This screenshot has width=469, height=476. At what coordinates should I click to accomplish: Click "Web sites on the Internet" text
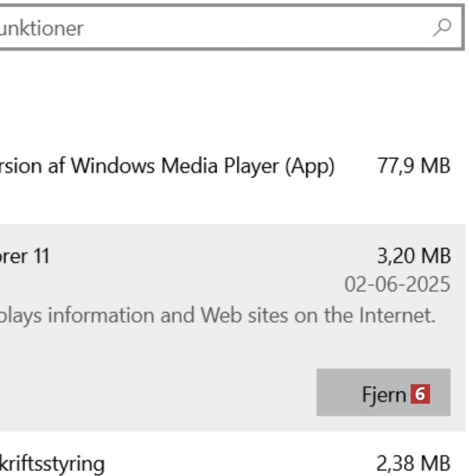[318, 315]
